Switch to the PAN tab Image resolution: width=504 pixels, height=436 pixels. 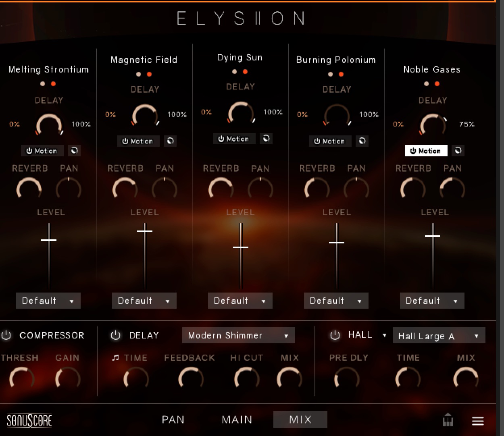tap(173, 419)
